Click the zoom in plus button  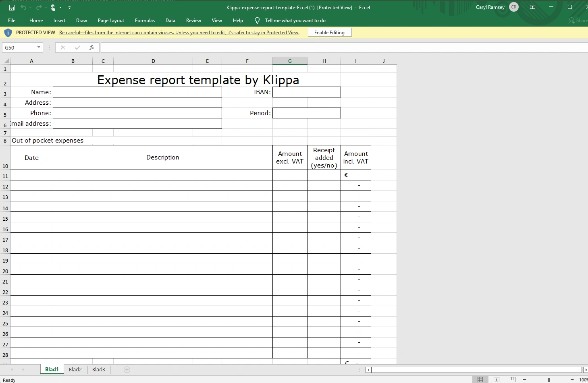point(572,380)
